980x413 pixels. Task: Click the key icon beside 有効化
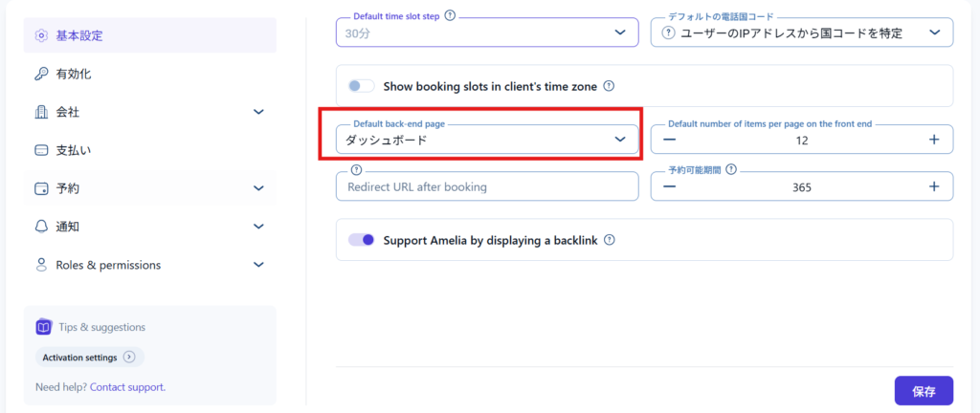41,74
